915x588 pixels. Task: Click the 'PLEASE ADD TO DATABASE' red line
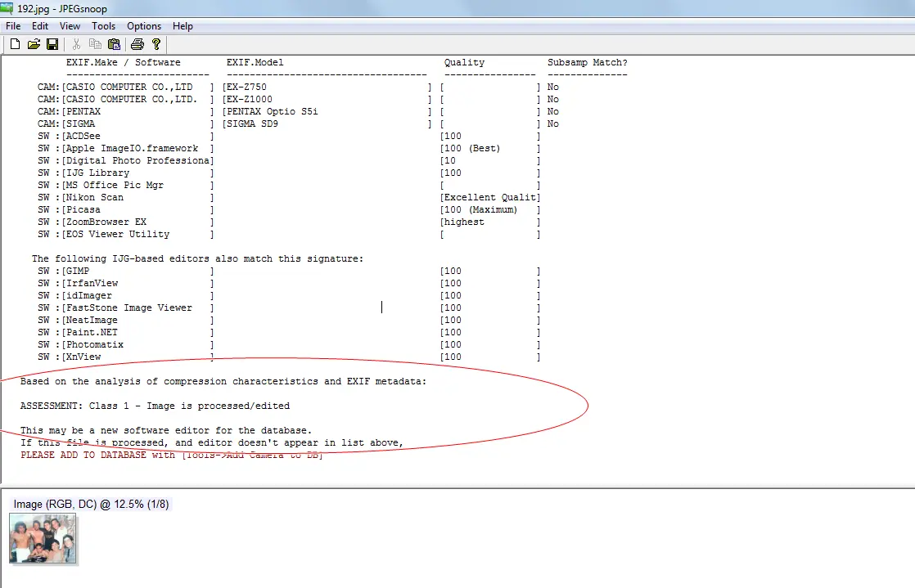click(172, 455)
